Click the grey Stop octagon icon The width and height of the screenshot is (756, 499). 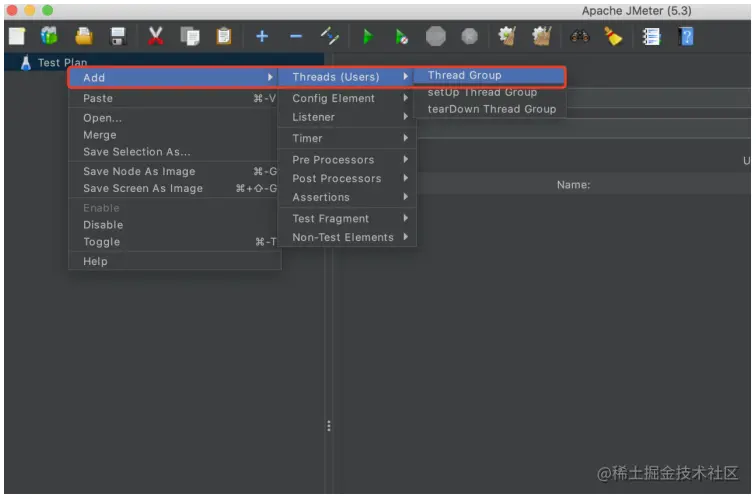(x=435, y=36)
